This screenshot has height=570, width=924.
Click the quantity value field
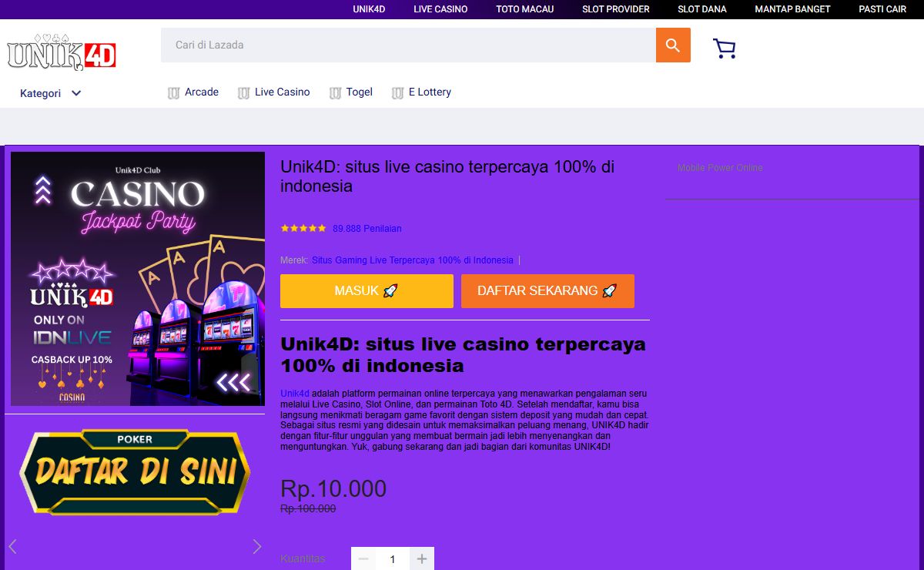[393, 559]
